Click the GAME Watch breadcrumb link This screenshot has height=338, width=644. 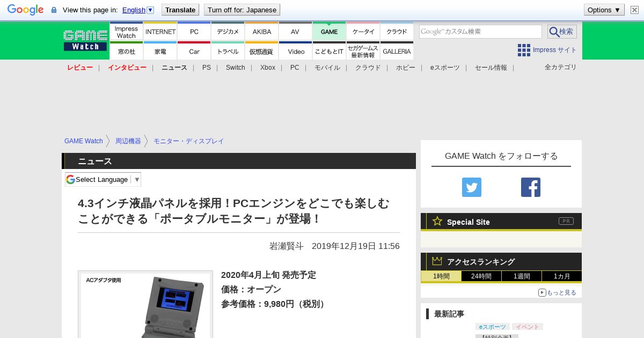(84, 141)
